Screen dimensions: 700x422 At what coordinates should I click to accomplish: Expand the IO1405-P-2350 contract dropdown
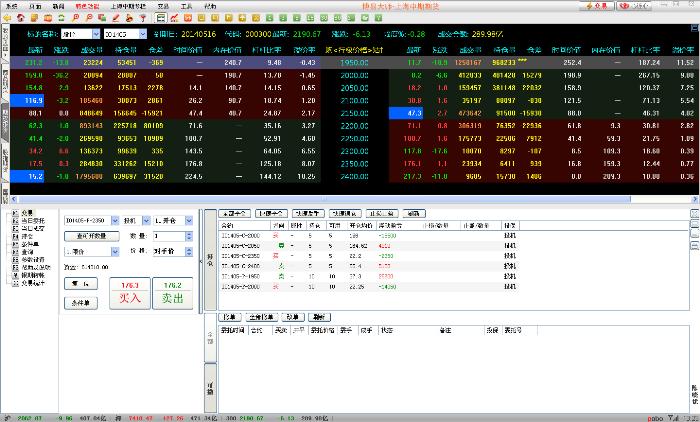114,219
